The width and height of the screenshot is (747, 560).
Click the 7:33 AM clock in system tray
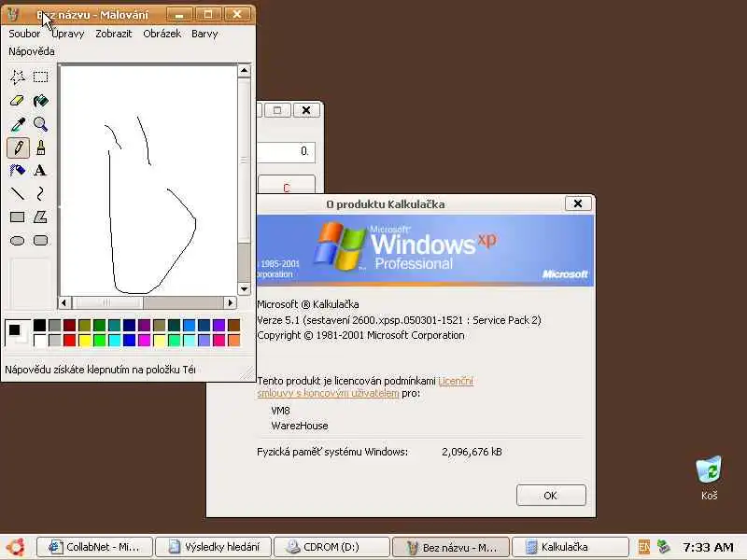pos(708,547)
